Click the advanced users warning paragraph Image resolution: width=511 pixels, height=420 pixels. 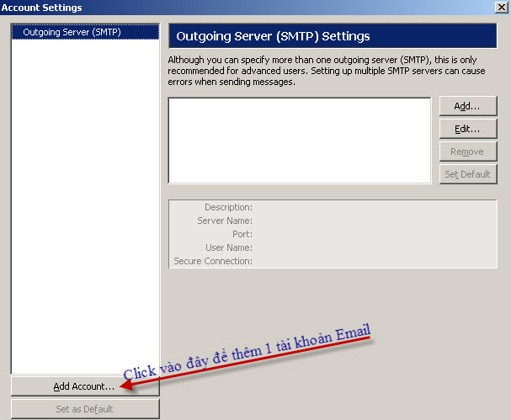pos(327,71)
